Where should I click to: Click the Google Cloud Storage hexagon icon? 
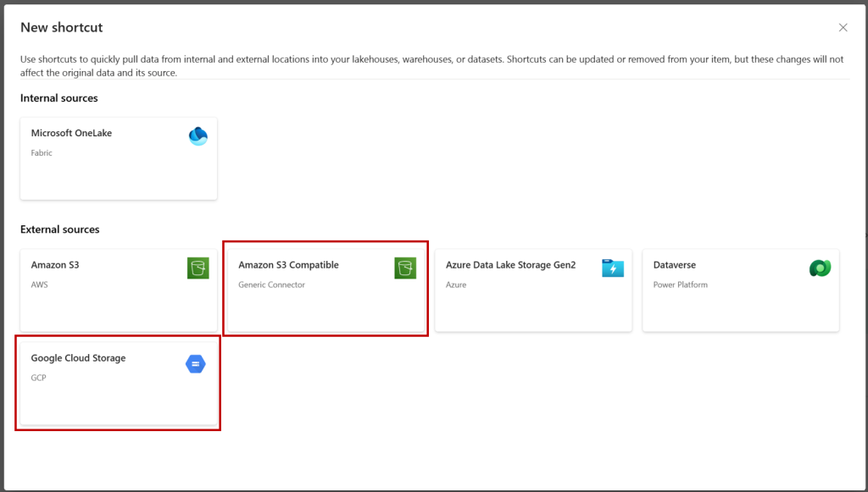tap(196, 364)
